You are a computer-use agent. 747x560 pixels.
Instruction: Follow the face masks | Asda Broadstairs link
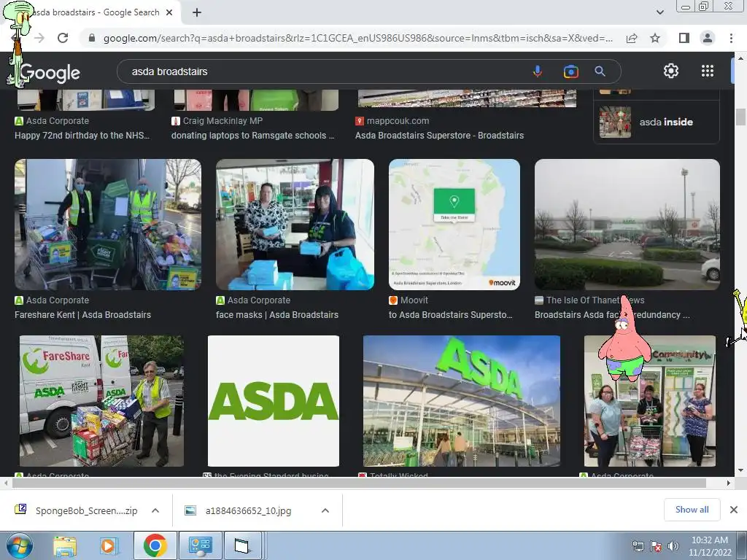[277, 315]
